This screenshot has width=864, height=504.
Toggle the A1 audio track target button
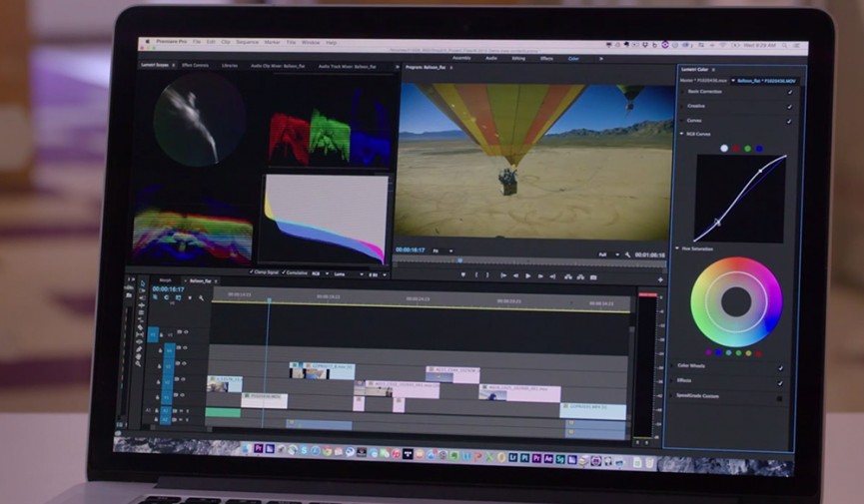pyautogui.click(x=165, y=410)
